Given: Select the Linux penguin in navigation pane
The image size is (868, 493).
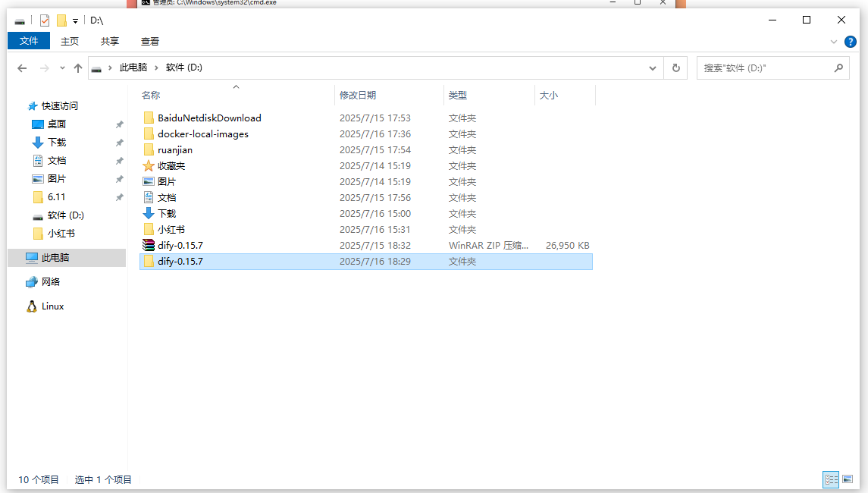Looking at the screenshot, I should coord(32,306).
